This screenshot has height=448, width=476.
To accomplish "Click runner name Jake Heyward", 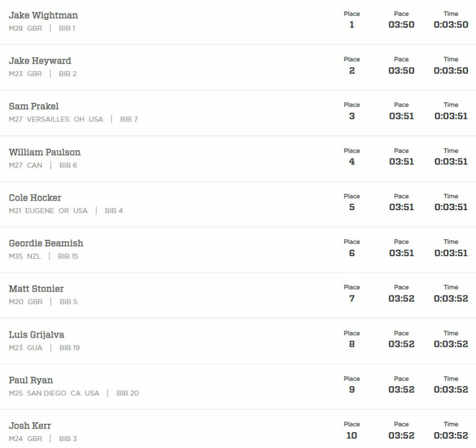I will pos(40,61).
